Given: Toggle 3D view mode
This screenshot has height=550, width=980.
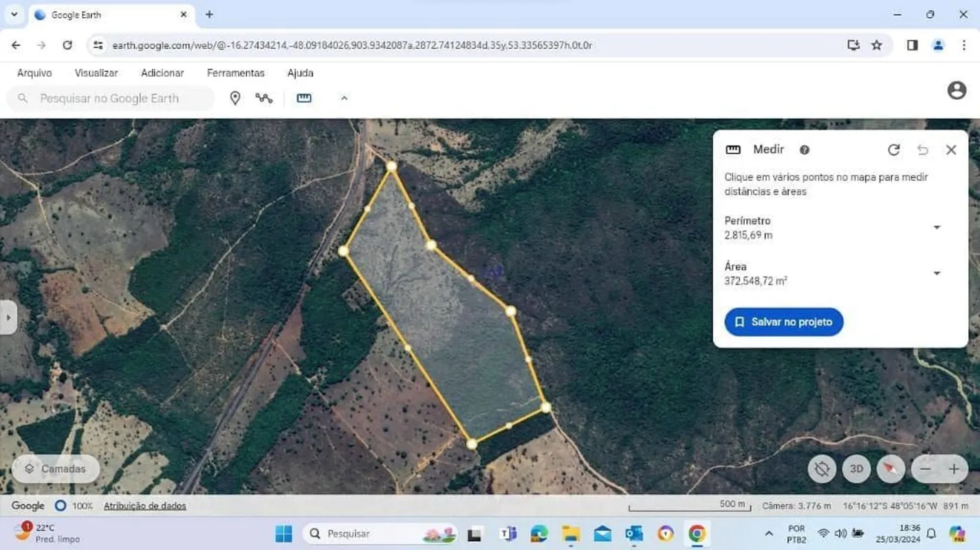Looking at the screenshot, I should (x=856, y=469).
